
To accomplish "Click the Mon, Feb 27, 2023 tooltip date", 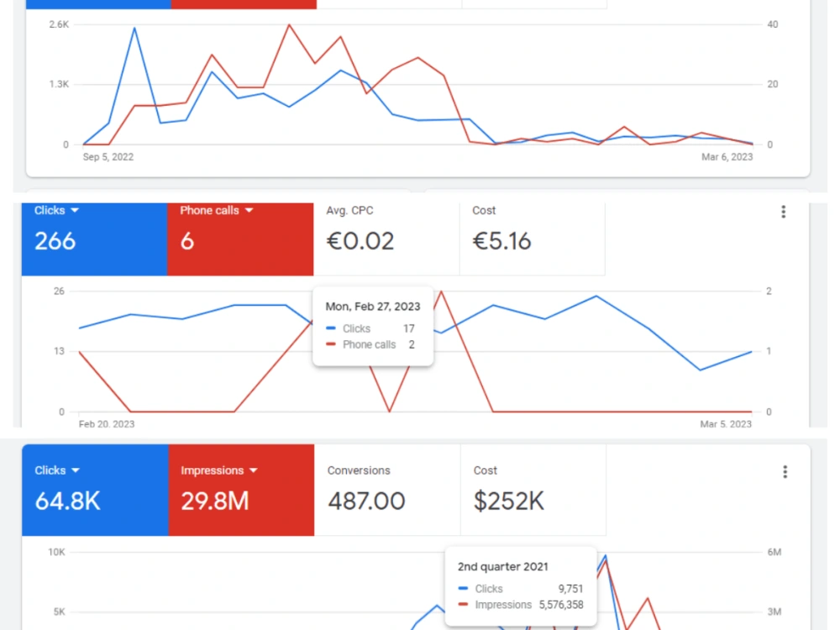I will point(373,307).
